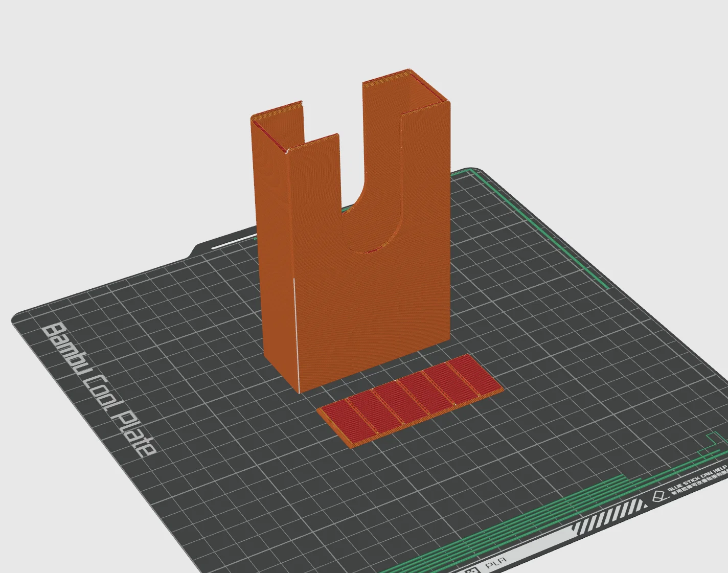Select the flat red ribbed panel model
The width and height of the screenshot is (728, 573).
pos(410,401)
